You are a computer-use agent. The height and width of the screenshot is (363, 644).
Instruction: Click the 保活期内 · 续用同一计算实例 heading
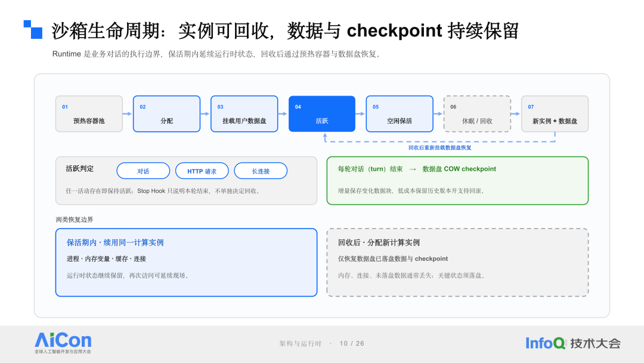(x=115, y=242)
